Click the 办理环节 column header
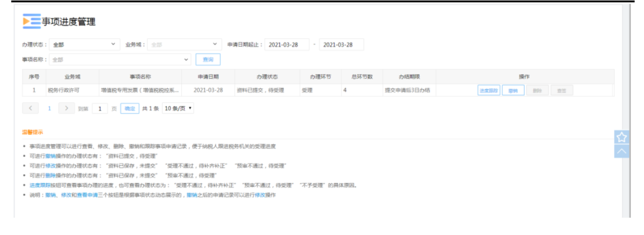The height and width of the screenshot is (235, 644). [x=320, y=77]
